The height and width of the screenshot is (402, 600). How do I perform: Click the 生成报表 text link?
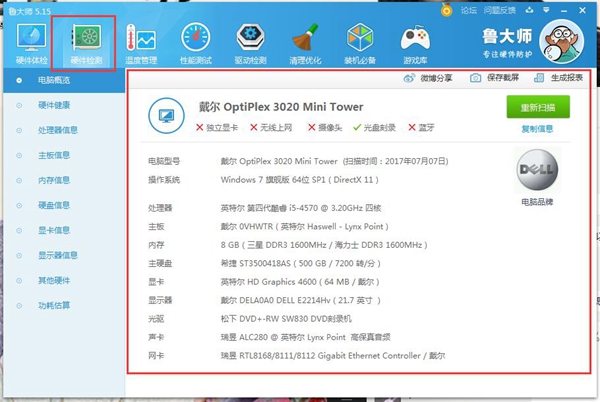point(567,78)
